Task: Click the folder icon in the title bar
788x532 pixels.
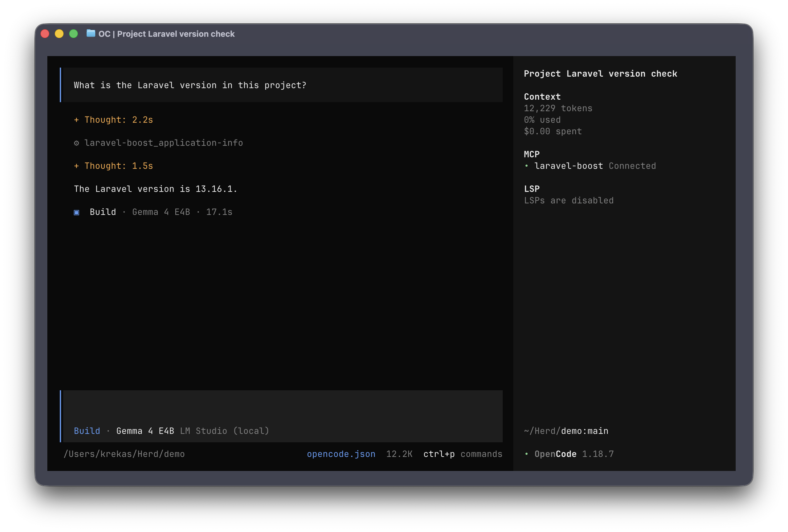Action: 91,33
